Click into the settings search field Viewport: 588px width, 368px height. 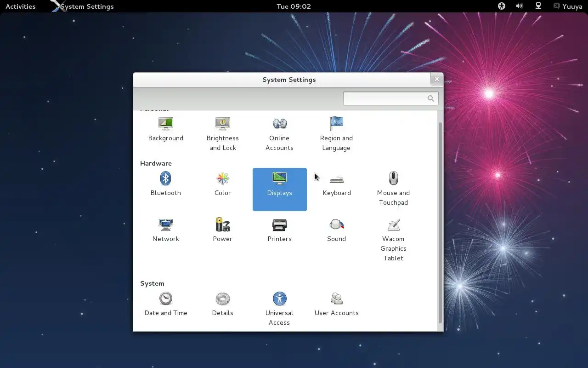click(390, 98)
